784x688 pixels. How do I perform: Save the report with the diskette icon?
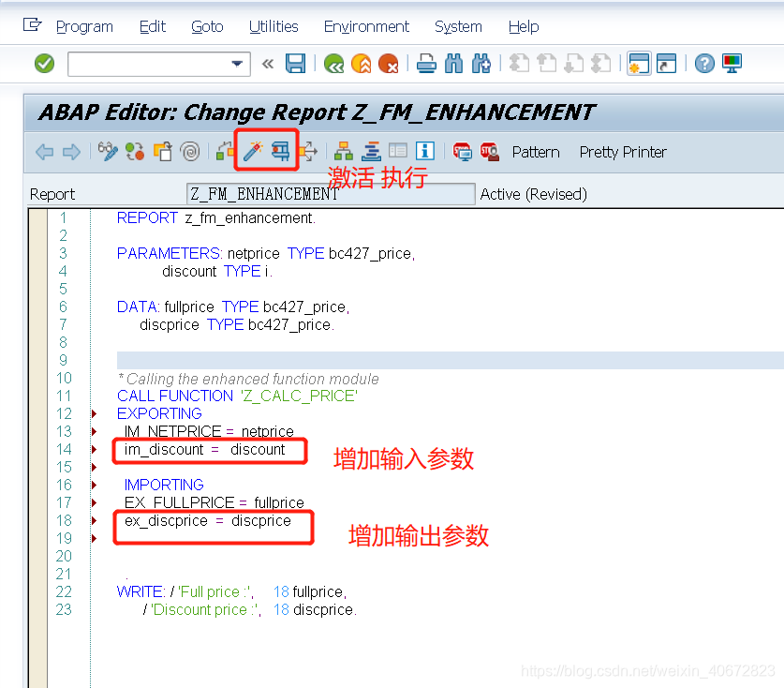click(x=295, y=64)
